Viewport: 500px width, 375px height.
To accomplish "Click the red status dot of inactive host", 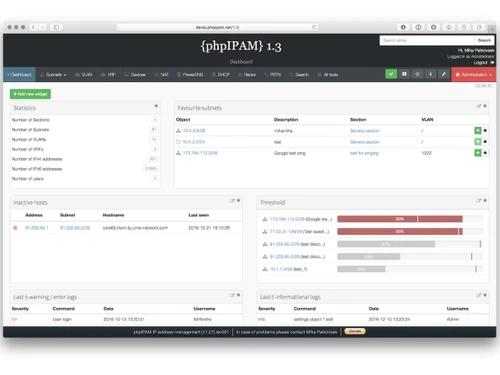I will click(15, 228).
